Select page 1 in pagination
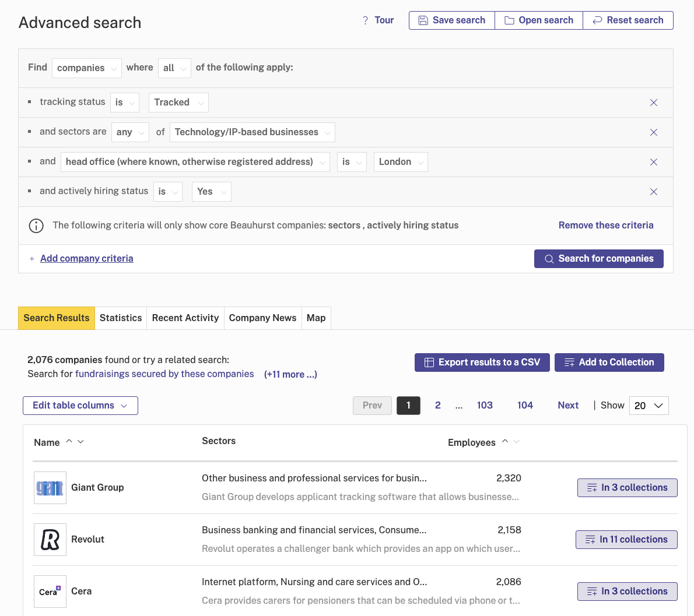The height and width of the screenshot is (616, 694). (408, 406)
